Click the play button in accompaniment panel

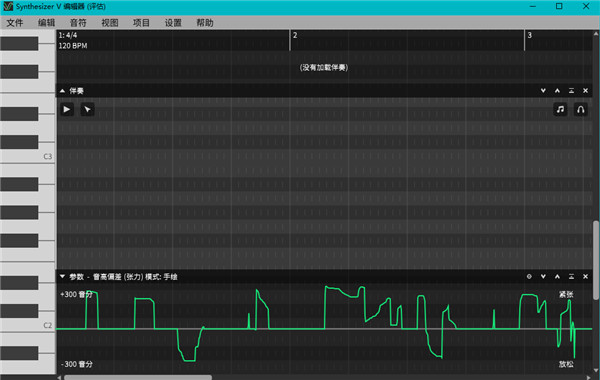[67, 109]
